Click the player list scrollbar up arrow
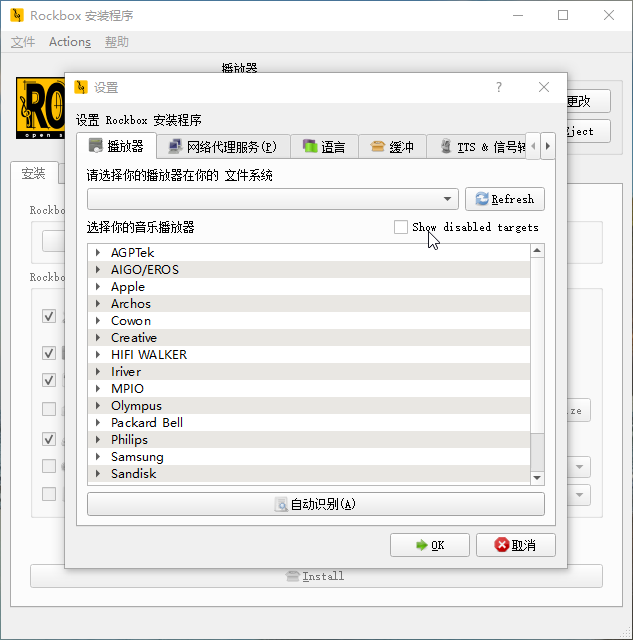Image resolution: width=633 pixels, height=640 pixels. pos(537,251)
